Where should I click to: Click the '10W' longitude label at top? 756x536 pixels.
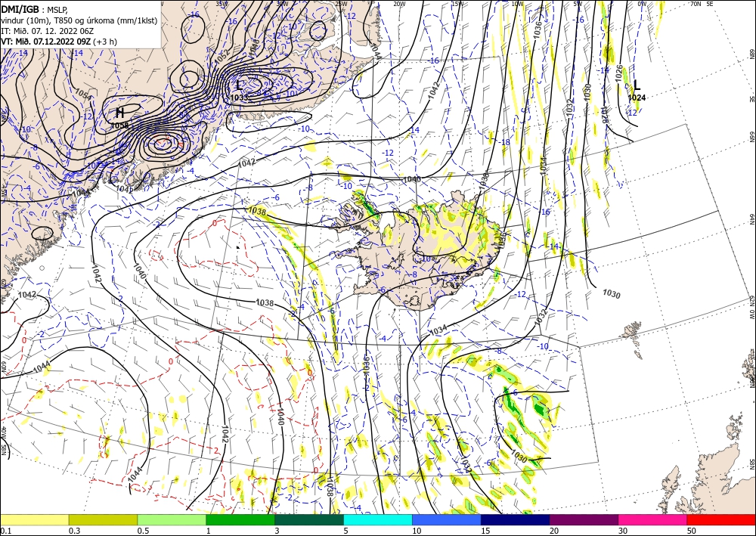tap(517, 4)
